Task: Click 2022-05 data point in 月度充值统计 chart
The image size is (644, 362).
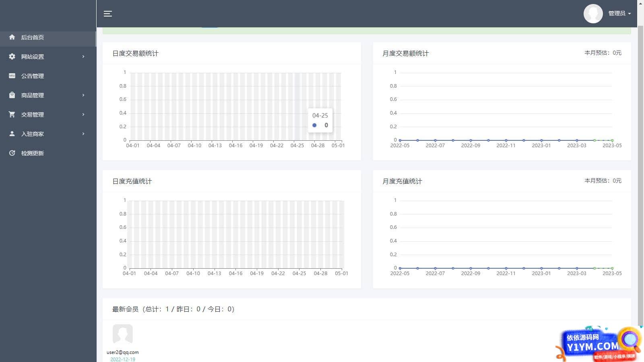Action: [x=400, y=268]
